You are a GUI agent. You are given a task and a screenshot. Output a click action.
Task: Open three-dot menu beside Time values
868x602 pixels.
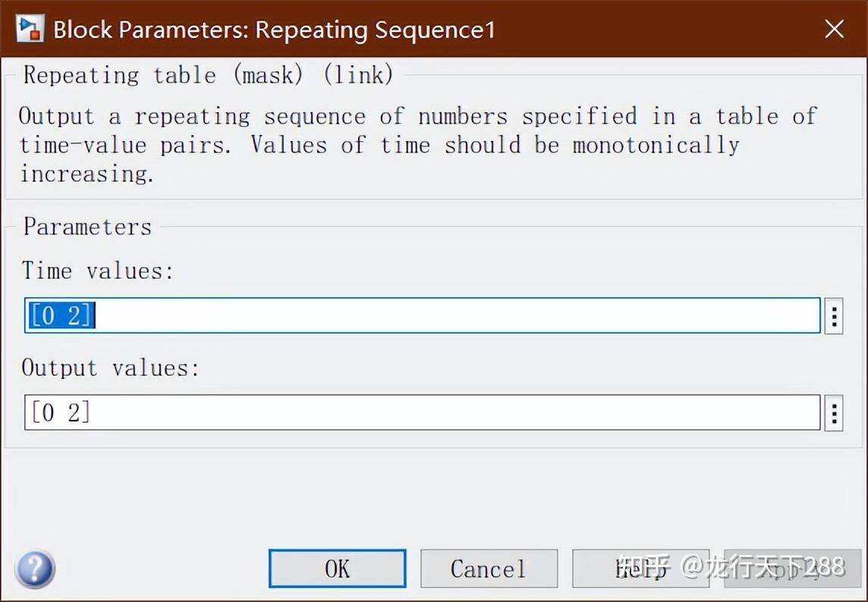[834, 316]
